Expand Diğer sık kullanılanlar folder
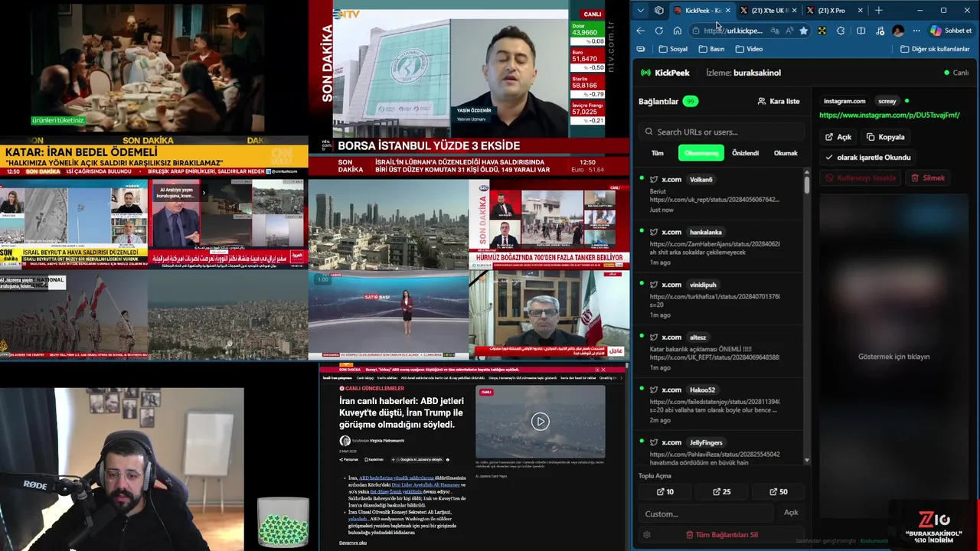This screenshot has width=980, height=551. pos(935,49)
